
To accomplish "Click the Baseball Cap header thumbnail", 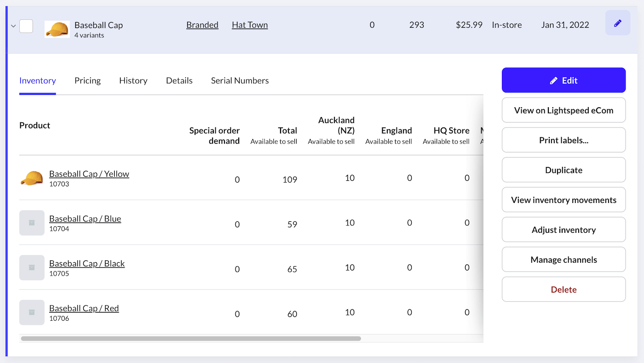I will [x=57, y=29].
